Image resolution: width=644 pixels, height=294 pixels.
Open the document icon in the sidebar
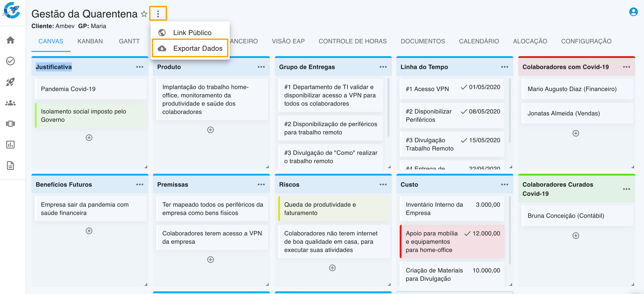pyautogui.click(x=10, y=166)
